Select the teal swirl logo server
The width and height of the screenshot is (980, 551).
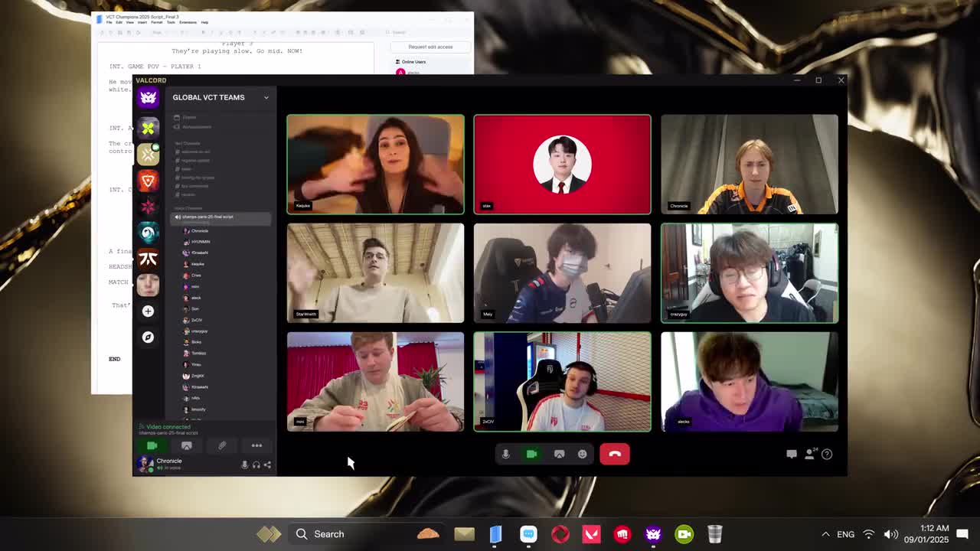[148, 233]
